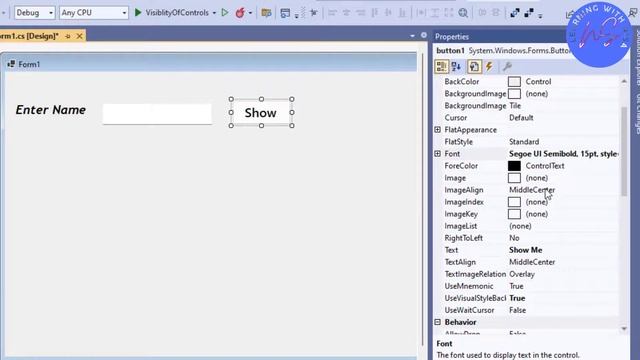Click UseWaitCursor value False
640x360 pixels.
[x=518, y=310]
